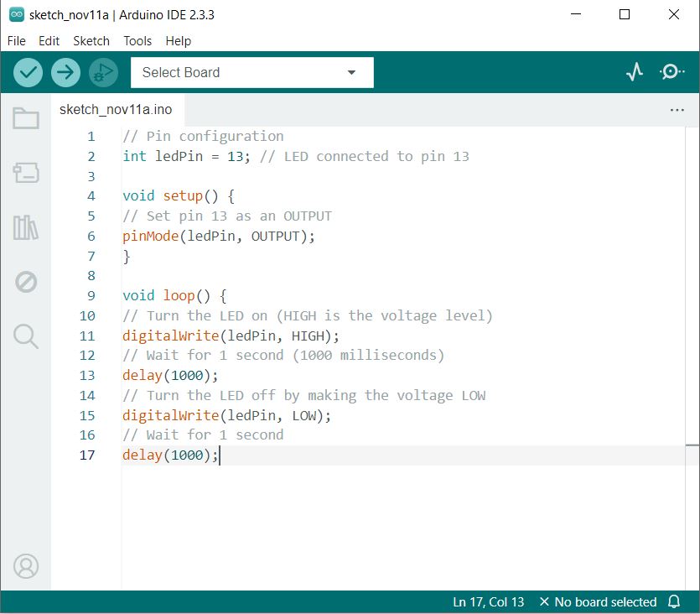Click line number 9 in gutter
700x614 pixels.
point(91,295)
